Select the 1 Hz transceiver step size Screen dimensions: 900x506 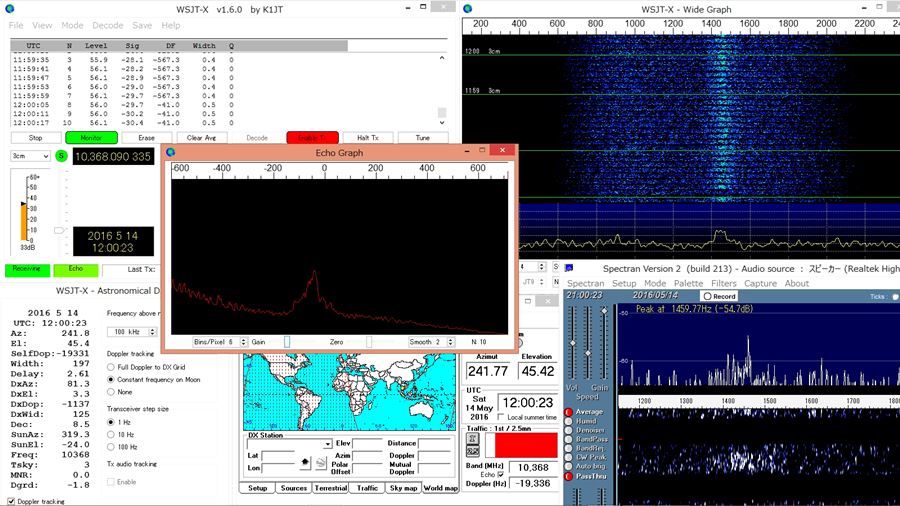pos(111,422)
